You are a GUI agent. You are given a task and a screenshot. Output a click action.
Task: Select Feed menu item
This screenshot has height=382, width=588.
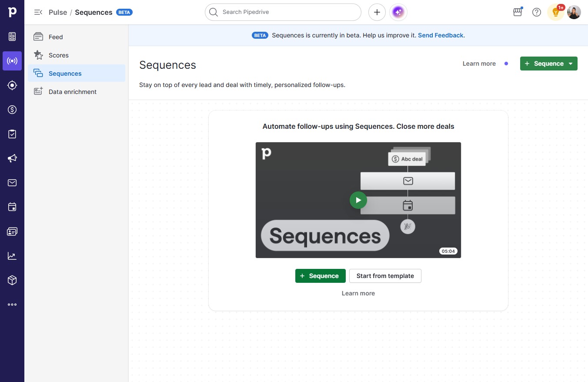pos(77,37)
